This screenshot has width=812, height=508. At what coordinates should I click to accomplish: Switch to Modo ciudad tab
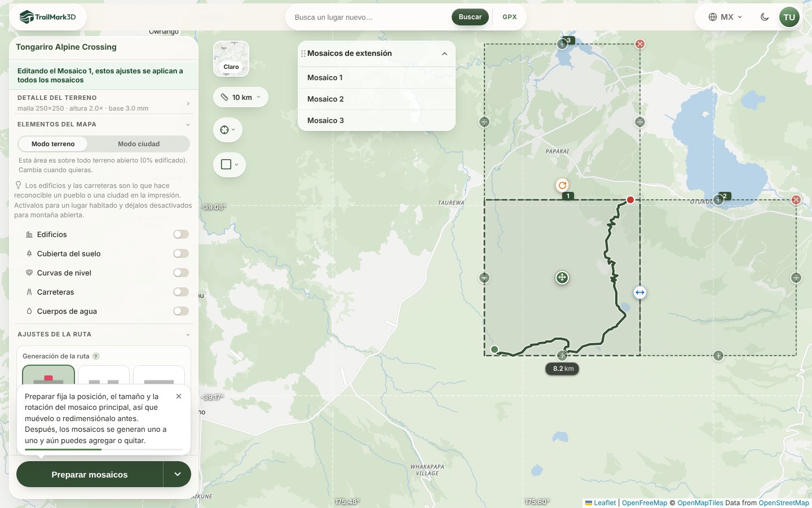pyautogui.click(x=139, y=144)
